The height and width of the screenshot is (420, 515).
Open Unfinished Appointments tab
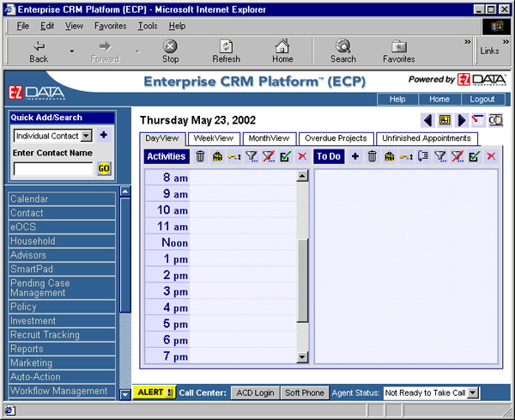click(x=427, y=138)
